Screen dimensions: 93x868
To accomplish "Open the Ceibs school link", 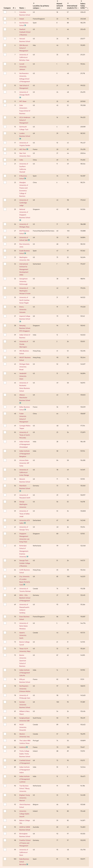I will 21,160.
